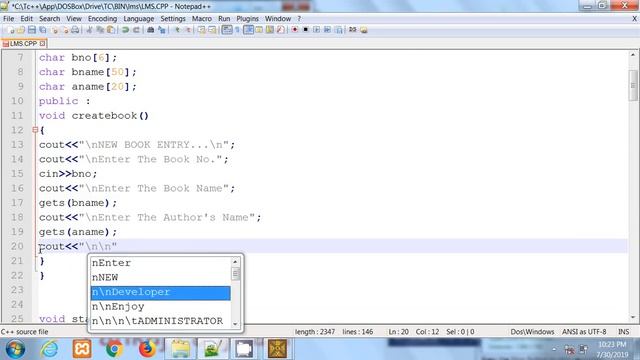This screenshot has height=360, width=640.
Task: Click the autocomplete list scroll-up arrow
Action: tap(235, 262)
